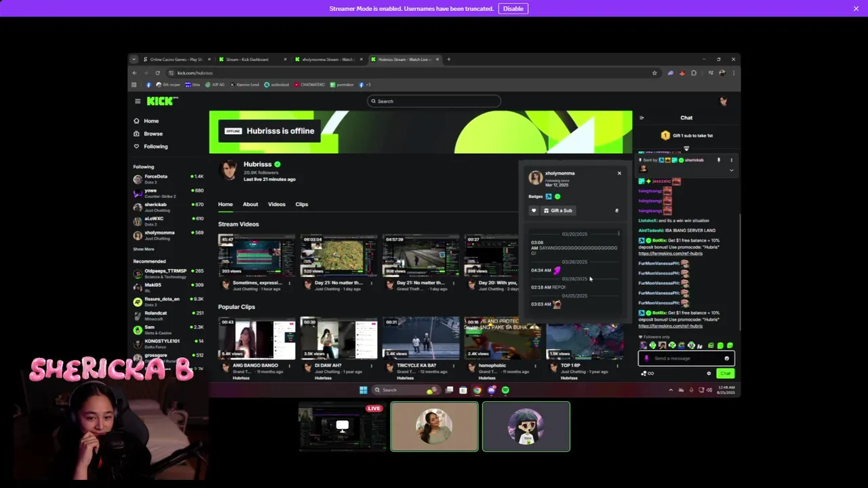The width and height of the screenshot is (868, 488).
Task: Open the browser extensions puzzle icon
Action: coord(694,73)
